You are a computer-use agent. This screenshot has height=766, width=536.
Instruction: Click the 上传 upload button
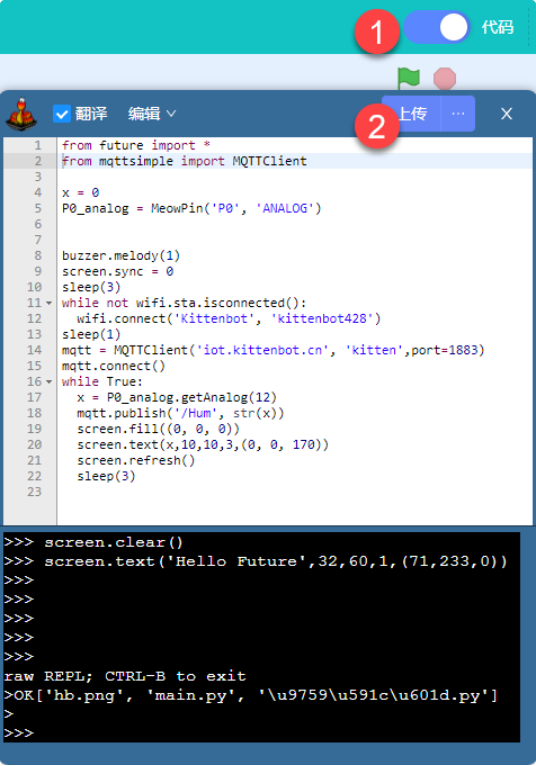click(x=414, y=114)
